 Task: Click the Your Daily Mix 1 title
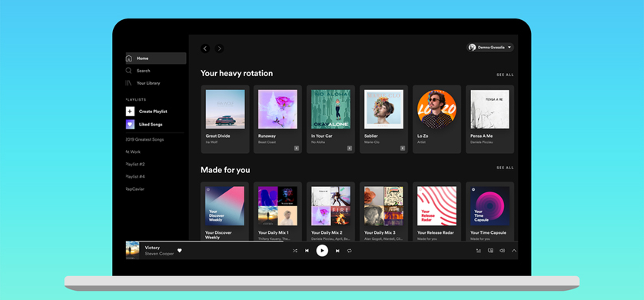pos(274,232)
